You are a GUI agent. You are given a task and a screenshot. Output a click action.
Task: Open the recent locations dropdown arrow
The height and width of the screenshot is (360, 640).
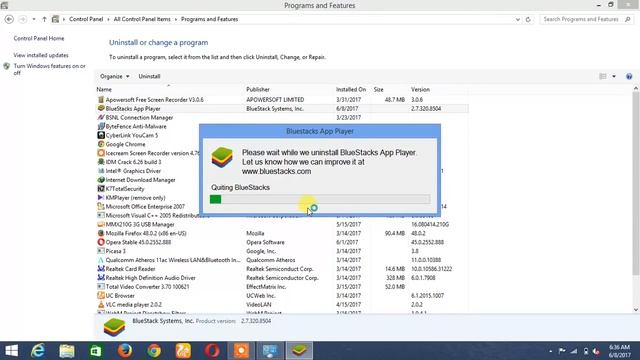click(x=34, y=19)
